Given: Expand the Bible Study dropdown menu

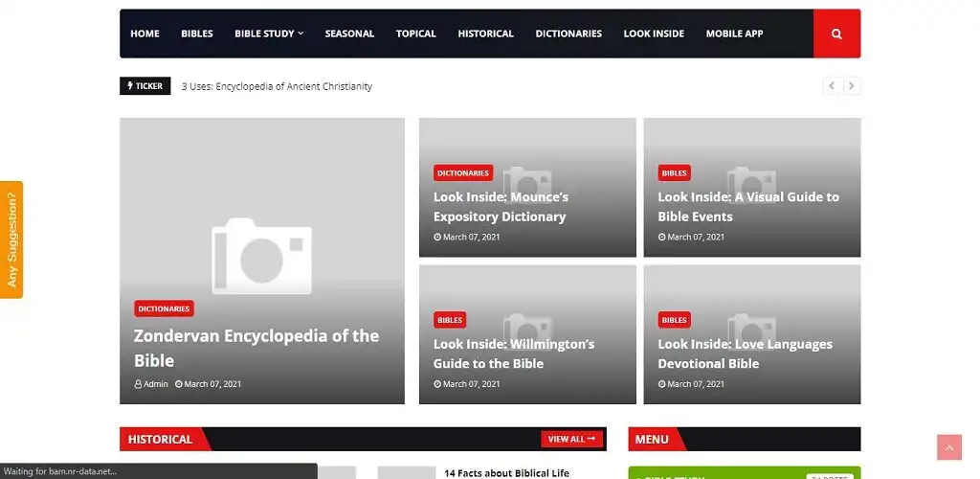Looking at the screenshot, I should coord(268,34).
